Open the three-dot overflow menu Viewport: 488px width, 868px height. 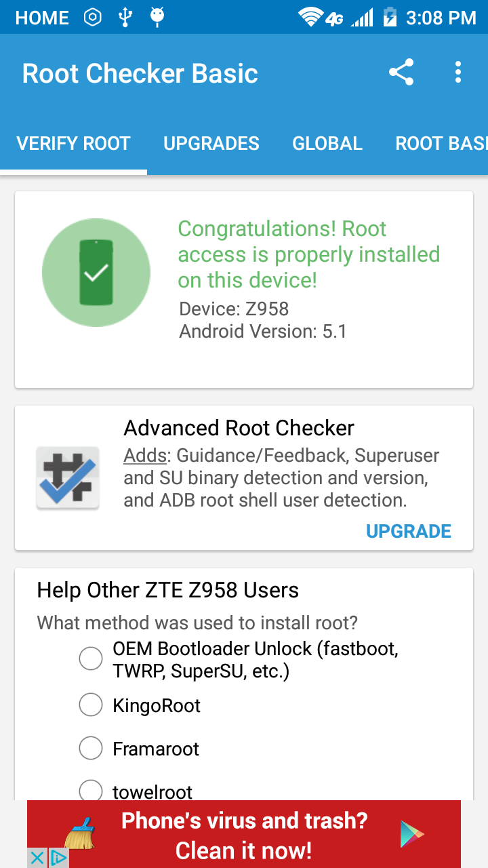coord(458,73)
